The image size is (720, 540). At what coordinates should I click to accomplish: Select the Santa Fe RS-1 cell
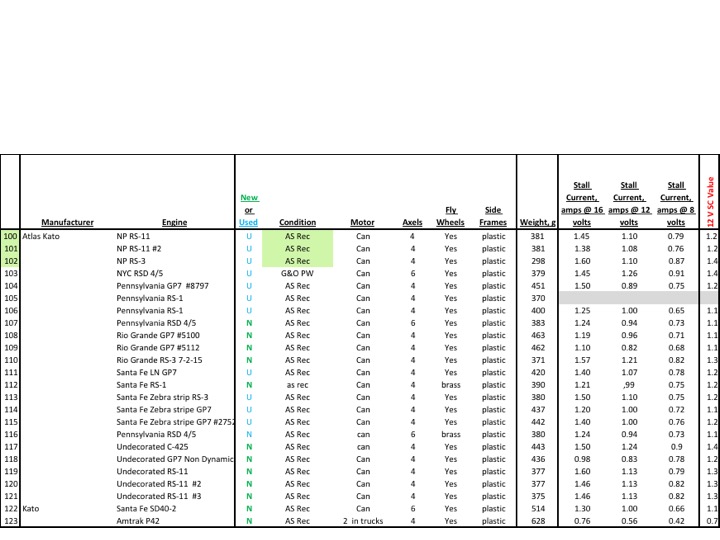coord(141,385)
